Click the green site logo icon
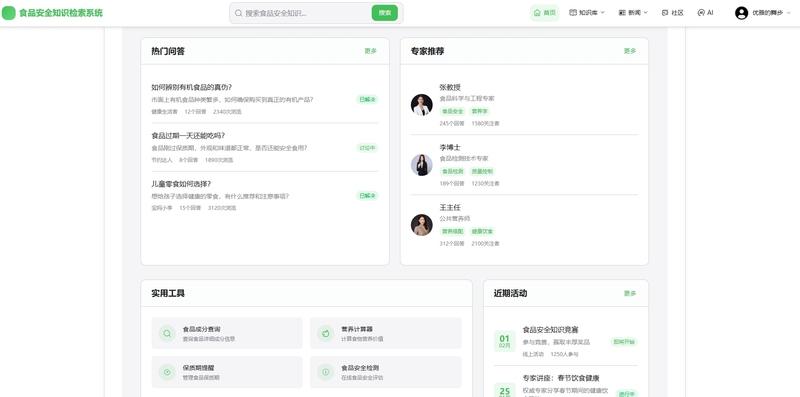This screenshot has width=800, height=397. 9,13
